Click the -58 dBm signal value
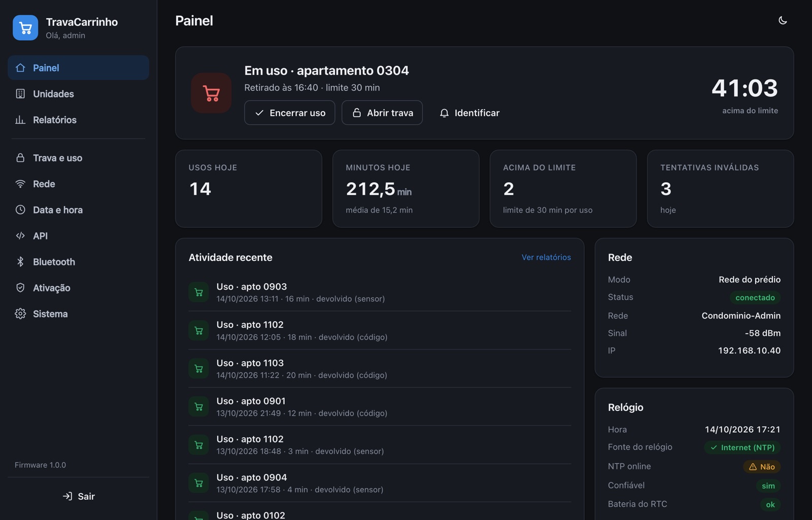Viewport: 812px width, 520px height. click(763, 333)
